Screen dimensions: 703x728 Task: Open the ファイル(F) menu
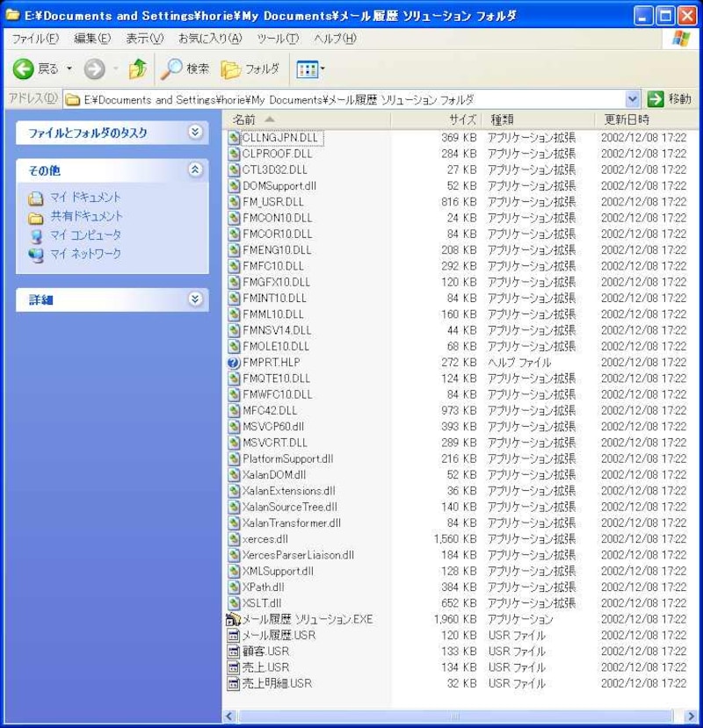coord(35,39)
